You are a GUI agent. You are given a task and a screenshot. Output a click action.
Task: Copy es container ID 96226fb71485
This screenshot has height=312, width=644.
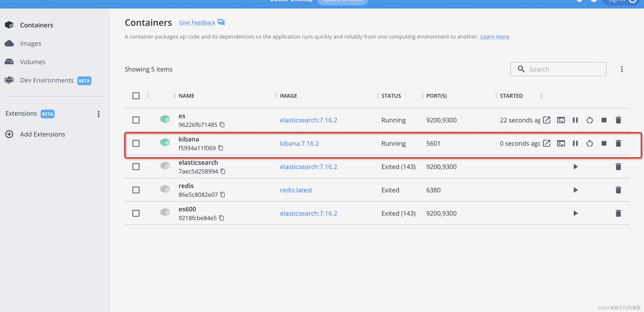click(222, 124)
